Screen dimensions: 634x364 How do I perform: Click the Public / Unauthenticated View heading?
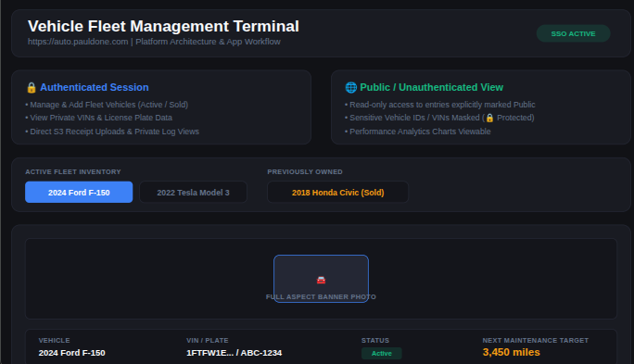[x=431, y=87]
